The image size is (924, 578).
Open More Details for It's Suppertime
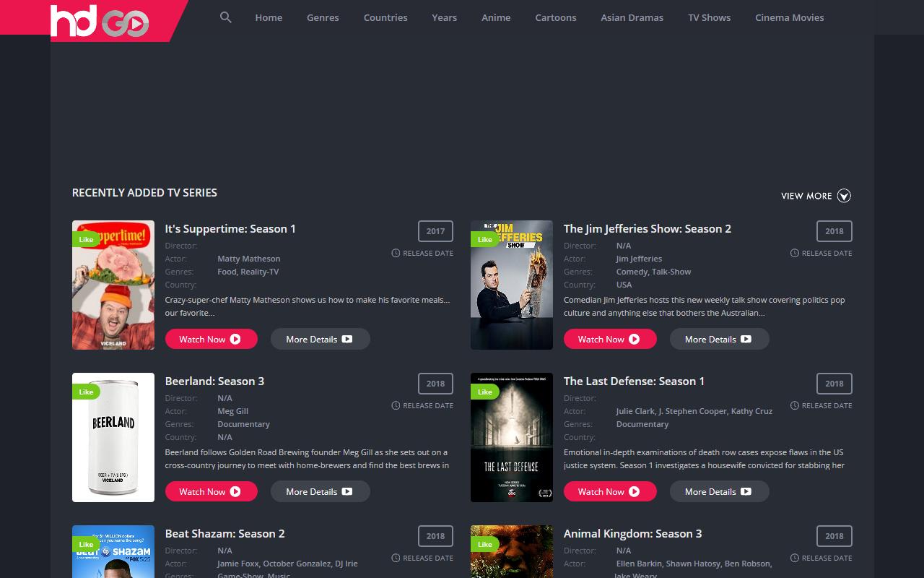pos(320,339)
